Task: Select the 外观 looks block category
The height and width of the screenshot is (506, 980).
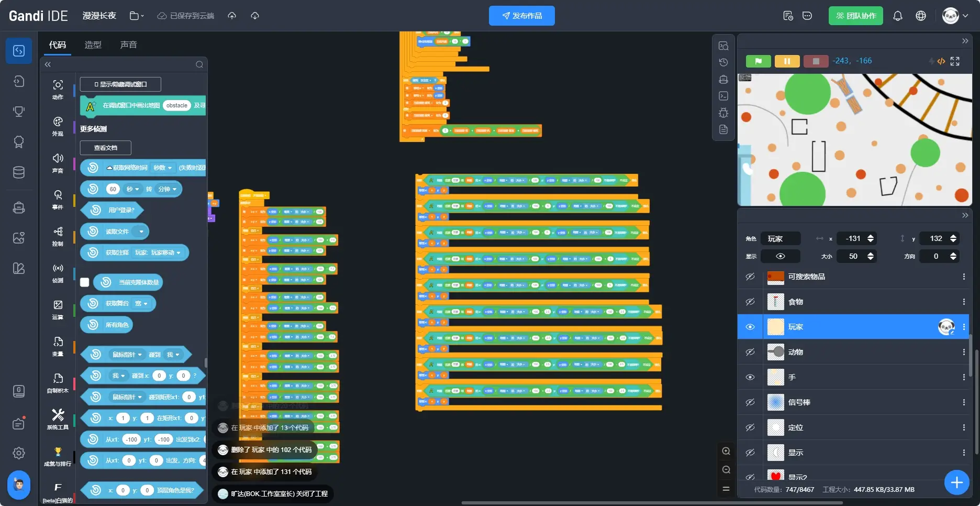Action: [x=58, y=126]
